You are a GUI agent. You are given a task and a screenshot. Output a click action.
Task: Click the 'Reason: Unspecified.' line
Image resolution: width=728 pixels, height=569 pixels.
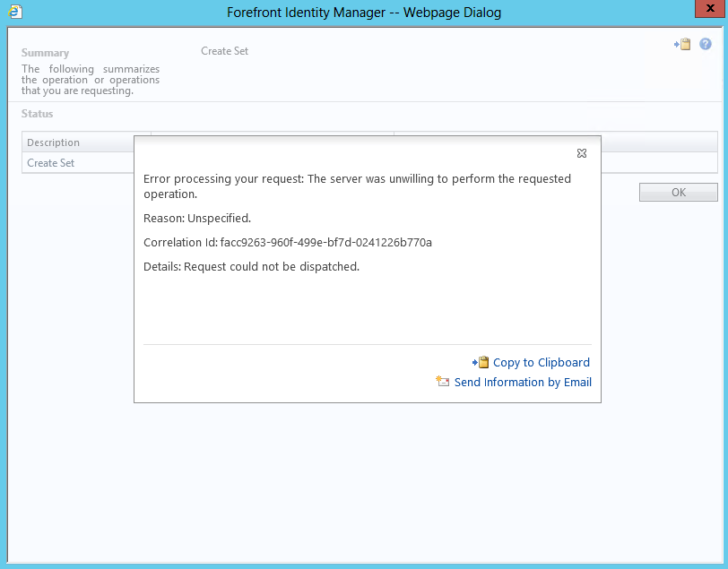(197, 218)
